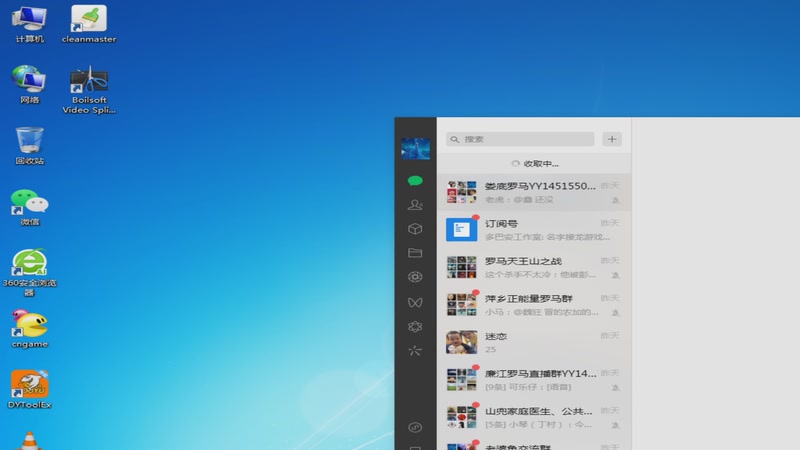Image resolution: width=800 pixels, height=450 pixels.
Task: Open the Top Stories flower icon
Action: coord(415,327)
